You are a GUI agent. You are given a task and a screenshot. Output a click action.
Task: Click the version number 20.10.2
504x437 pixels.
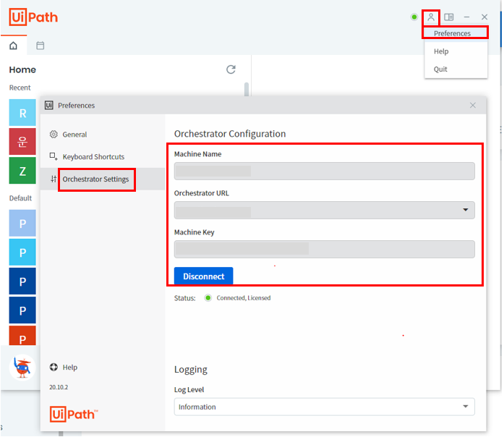[59, 388]
